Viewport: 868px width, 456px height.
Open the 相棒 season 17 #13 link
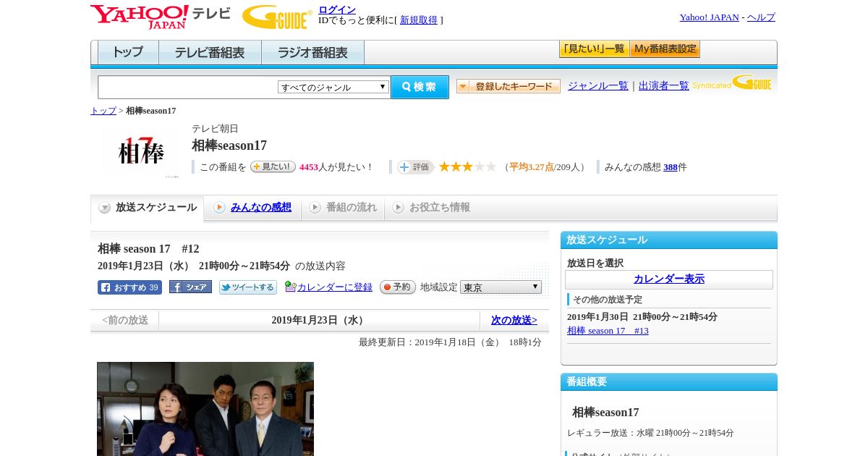tap(608, 331)
